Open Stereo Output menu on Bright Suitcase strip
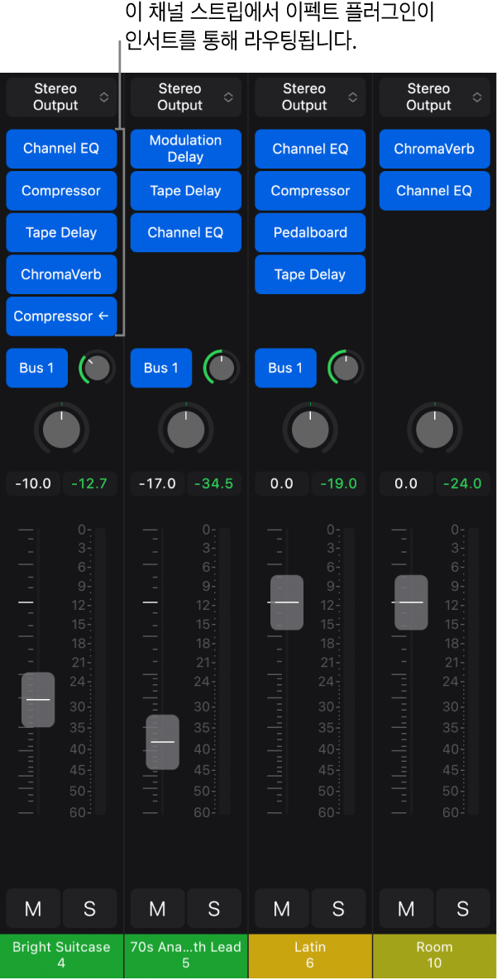The width and height of the screenshot is (497, 980). (61, 97)
